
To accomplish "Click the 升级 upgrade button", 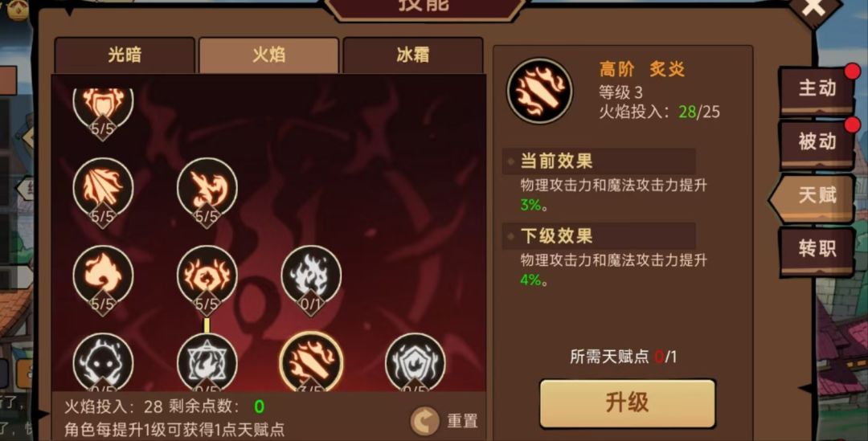I will click(x=627, y=402).
